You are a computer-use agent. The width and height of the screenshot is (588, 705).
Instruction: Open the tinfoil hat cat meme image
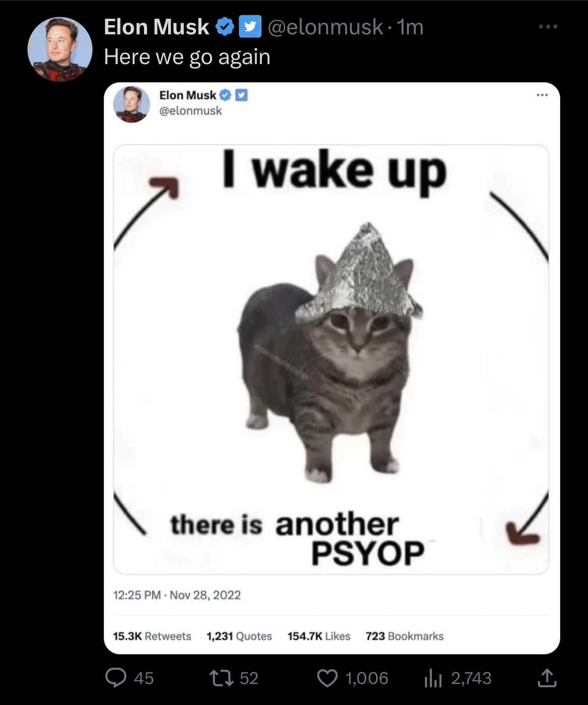(x=331, y=359)
